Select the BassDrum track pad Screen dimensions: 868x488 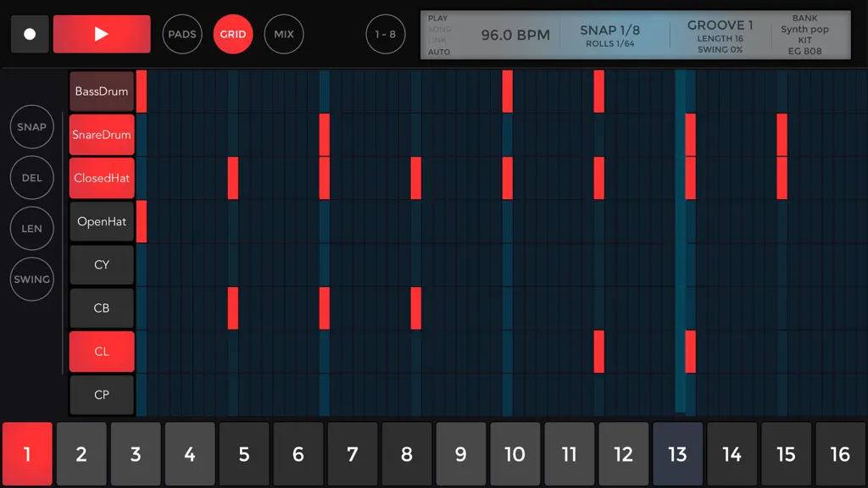point(102,91)
